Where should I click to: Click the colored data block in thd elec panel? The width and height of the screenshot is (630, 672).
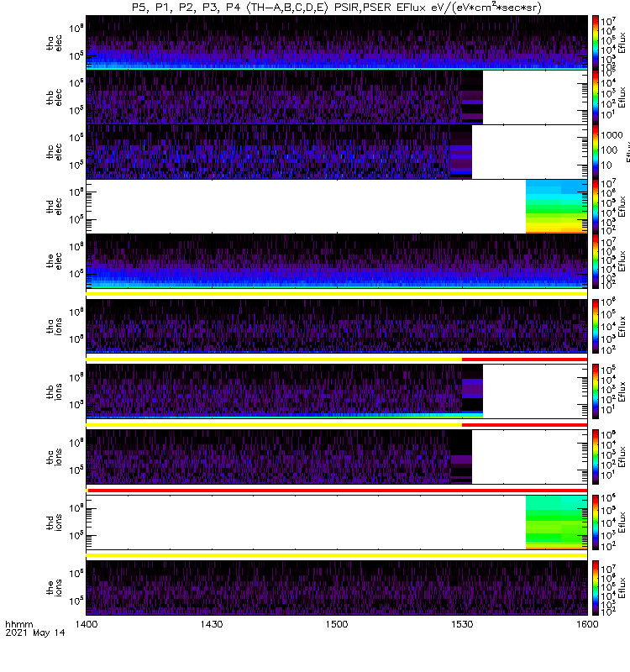[556, 206]
